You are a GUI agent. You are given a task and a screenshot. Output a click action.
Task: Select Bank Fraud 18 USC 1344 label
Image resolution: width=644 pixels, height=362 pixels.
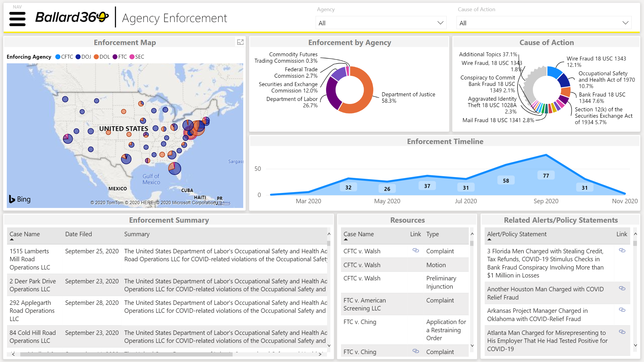pyautogui.click(x=602, y=98)
